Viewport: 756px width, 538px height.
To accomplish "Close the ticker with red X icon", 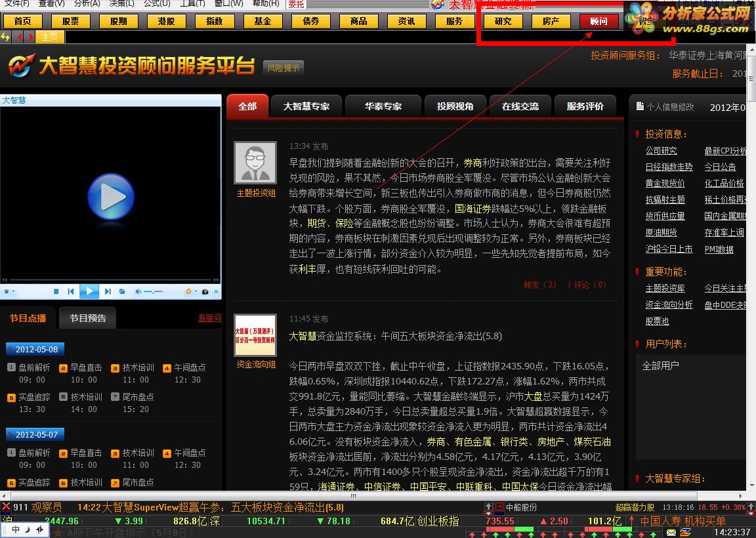I will click(6, 507).
